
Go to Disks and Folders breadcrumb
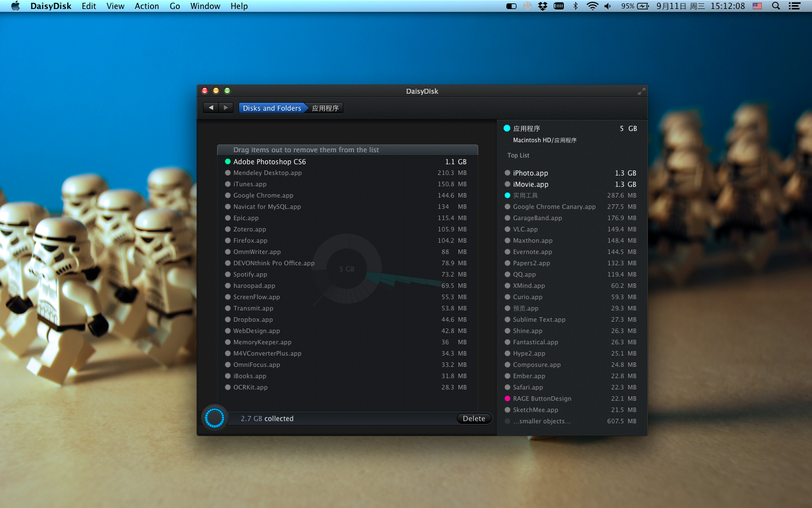point(272,108)
